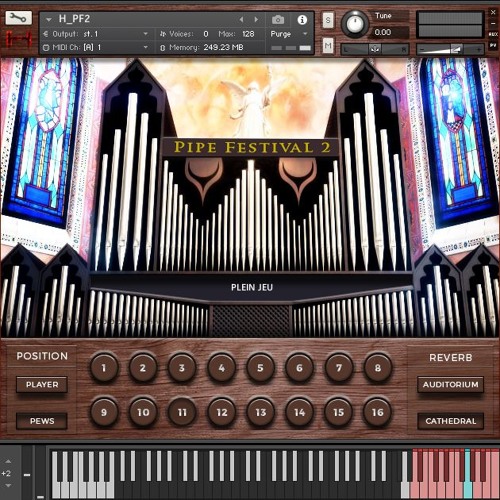
Task: Select the PEWS position
Action: tap(42, 421)
